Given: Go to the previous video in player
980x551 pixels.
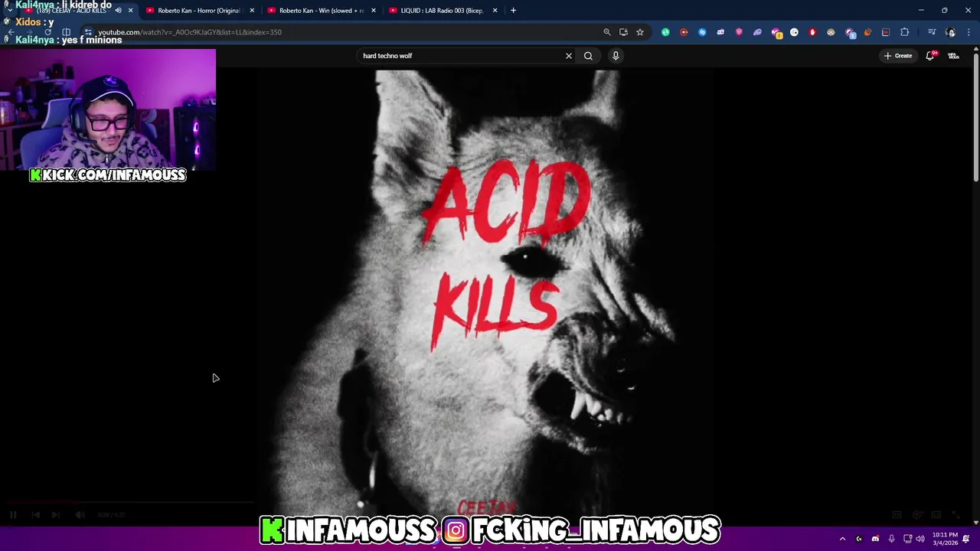Looking at the screenshot, I should pos(35,515).
